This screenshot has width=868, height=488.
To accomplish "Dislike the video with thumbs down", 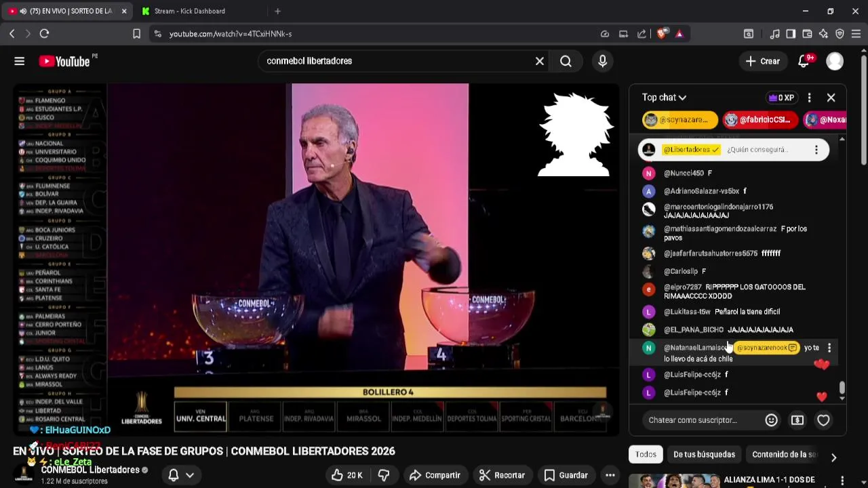I will coord(384,475).
